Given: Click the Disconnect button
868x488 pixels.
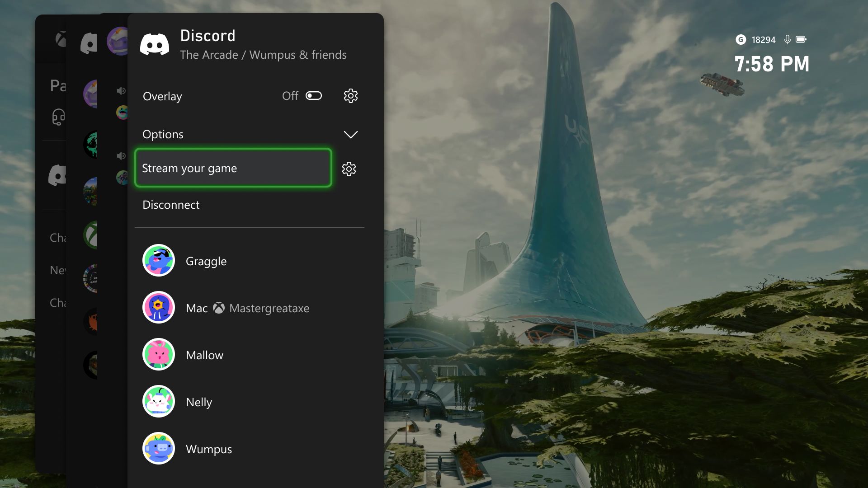Looking at the screenshot, I should tap(171, 204).
